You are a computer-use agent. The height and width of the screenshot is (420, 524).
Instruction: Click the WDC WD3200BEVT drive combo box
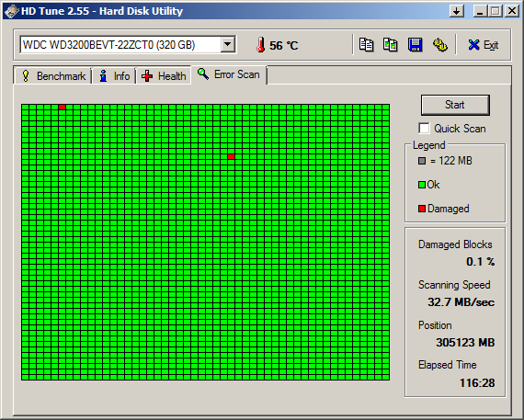[128, 44]
